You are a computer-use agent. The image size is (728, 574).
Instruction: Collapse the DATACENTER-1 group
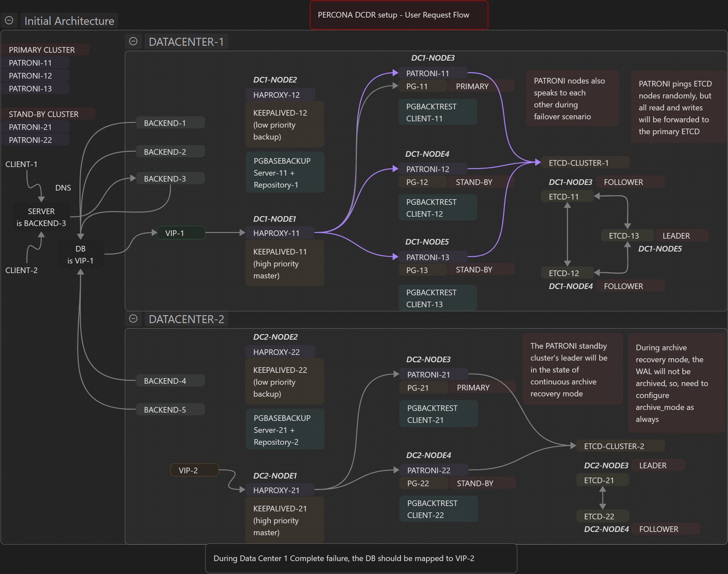pyautogui.click(x=133, y=41)
